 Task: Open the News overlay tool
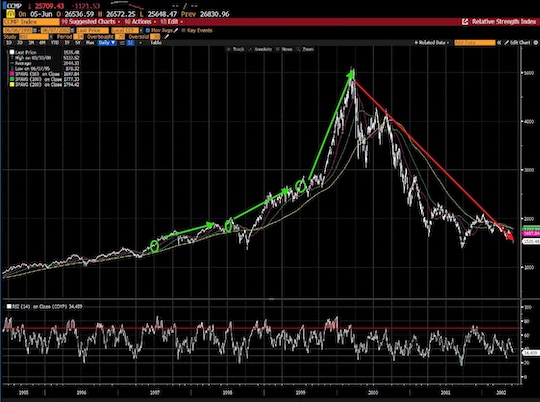(x=284, y=49)
